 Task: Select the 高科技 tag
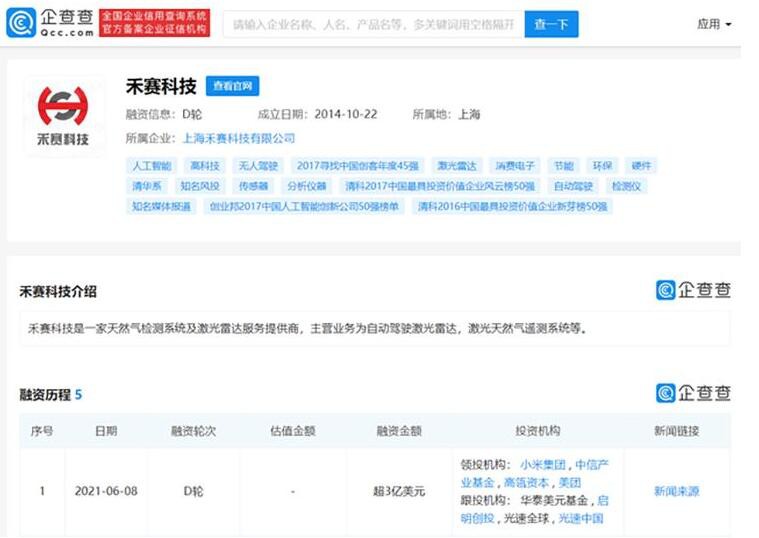[205, 166]
